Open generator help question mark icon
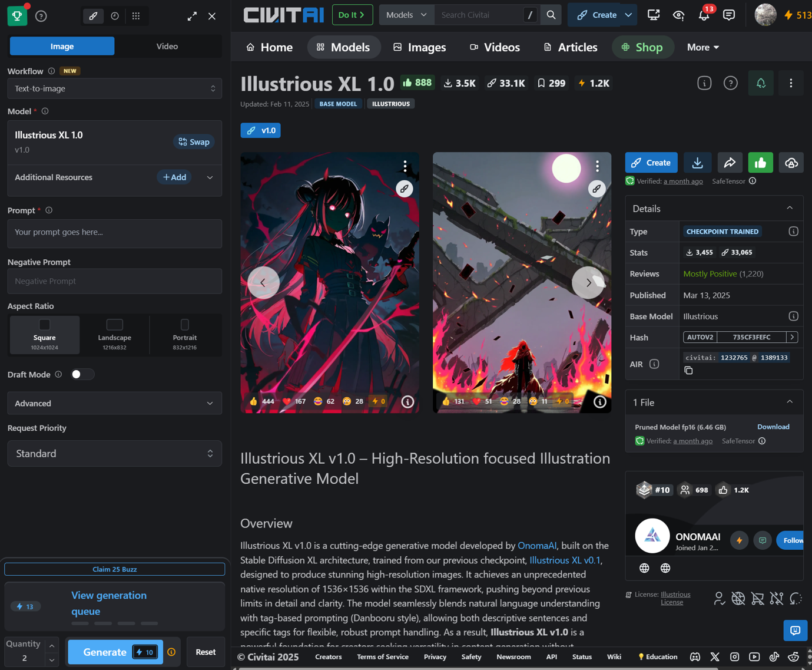This screenshot has height=670, width=812. [x=41, y=16]
